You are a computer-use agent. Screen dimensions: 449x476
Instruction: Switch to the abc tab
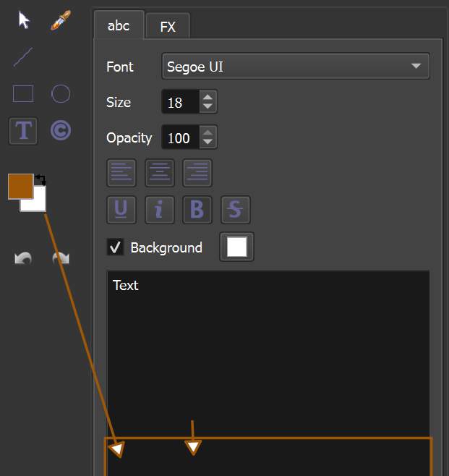[x=119, y=25]
